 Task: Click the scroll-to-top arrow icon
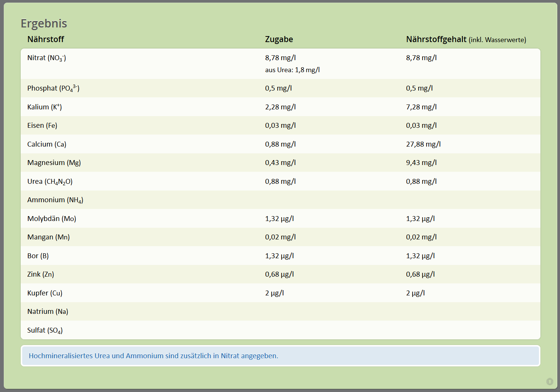click(x=549, y=381)
